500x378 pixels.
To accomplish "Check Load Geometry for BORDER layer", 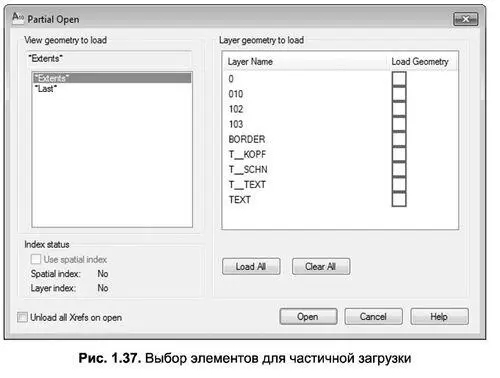I will tap(399, 139).
